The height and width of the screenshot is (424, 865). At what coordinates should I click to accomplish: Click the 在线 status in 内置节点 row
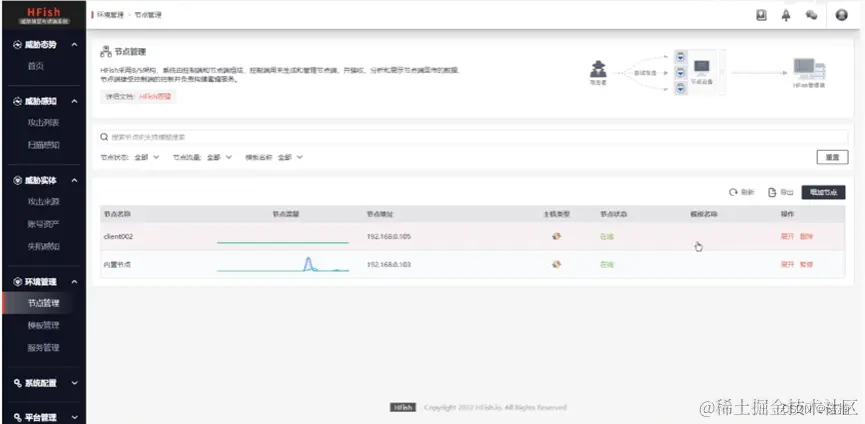[607, 265]
